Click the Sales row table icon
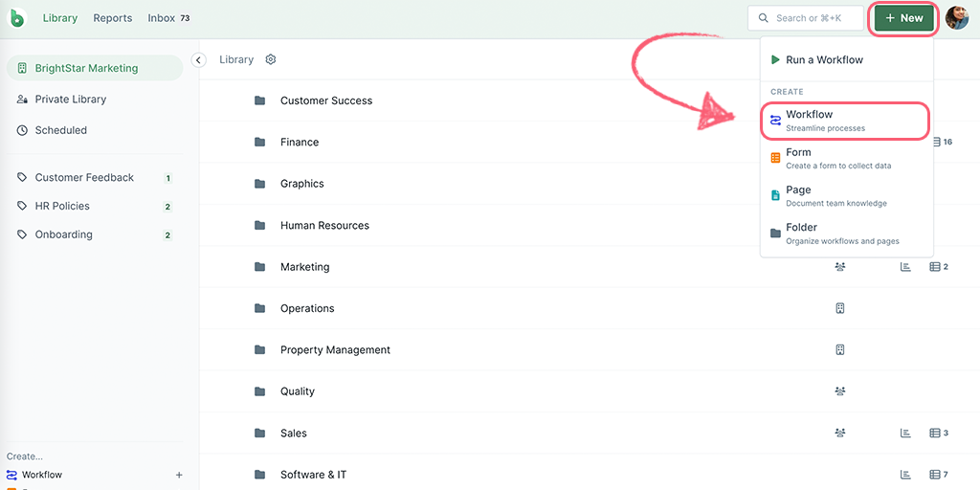Screen dimensions: 980x490 (934, 434)
